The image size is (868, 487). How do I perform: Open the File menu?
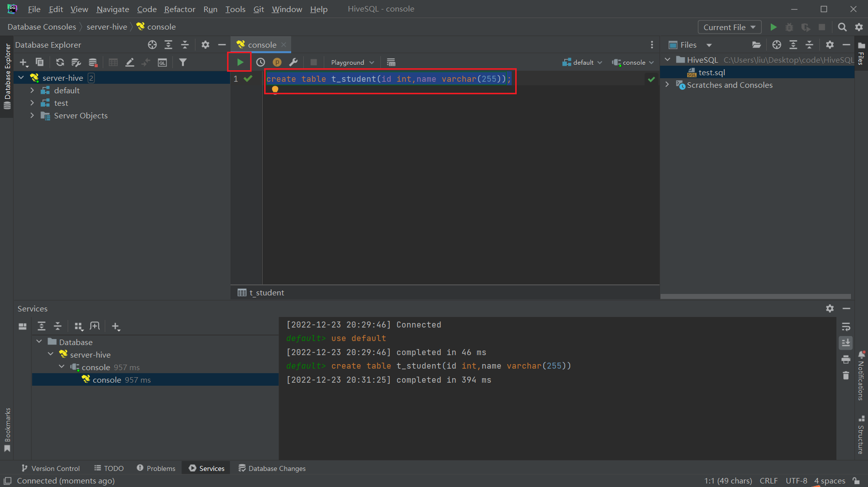coord(34,9)
